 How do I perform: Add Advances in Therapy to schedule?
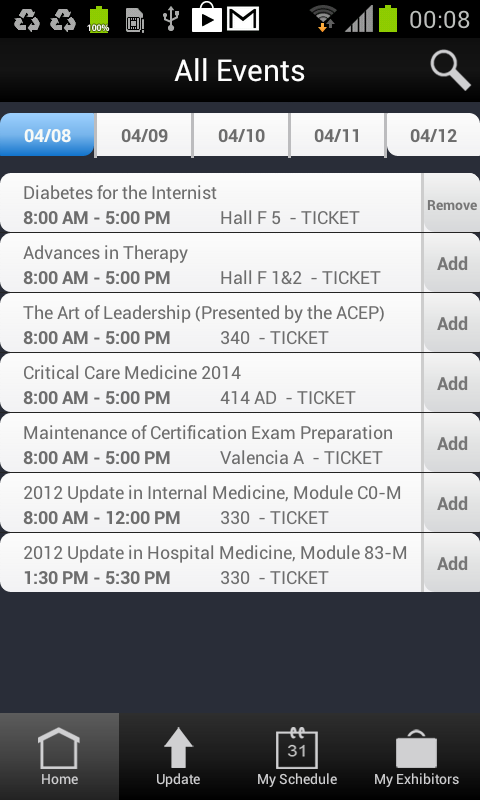pyautogui.click(x=451, y=263)
